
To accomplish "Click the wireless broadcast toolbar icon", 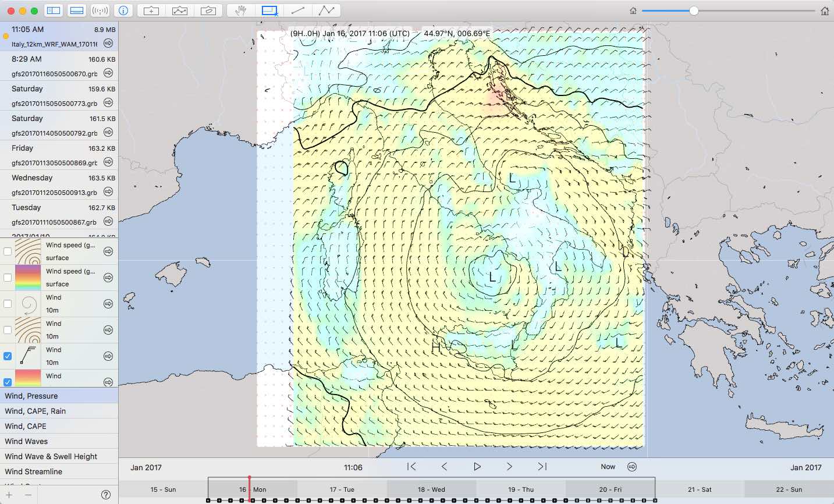I will (x=100, y=10).
